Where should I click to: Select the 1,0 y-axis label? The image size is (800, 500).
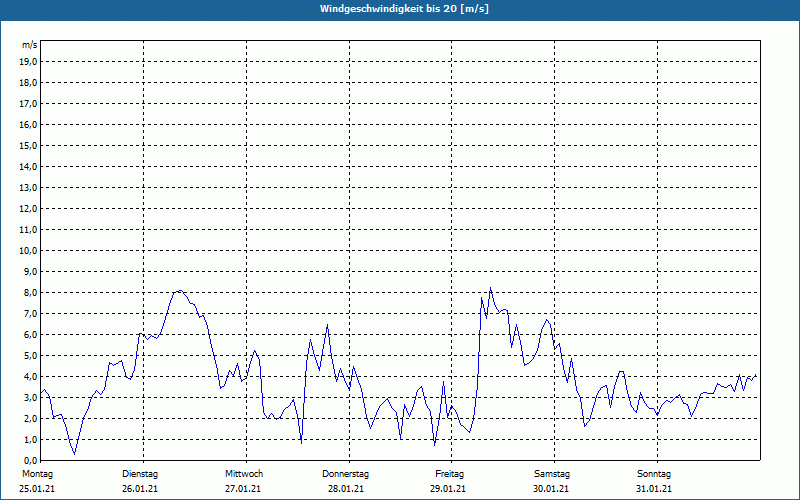pos(30,440)
